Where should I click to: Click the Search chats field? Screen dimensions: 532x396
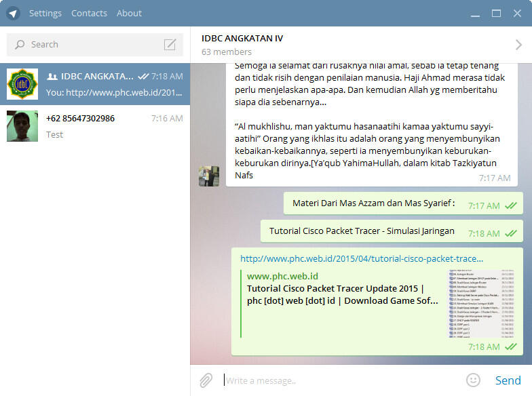coord(95,45)
